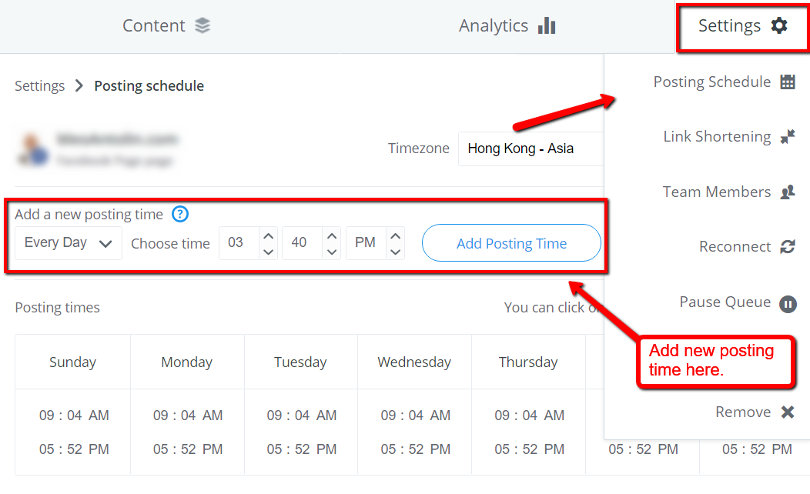Image resolution: width=810 pixels, height=494 pixels.
Task: Choose Remove from settings menu
Action: tap(755, 412)
